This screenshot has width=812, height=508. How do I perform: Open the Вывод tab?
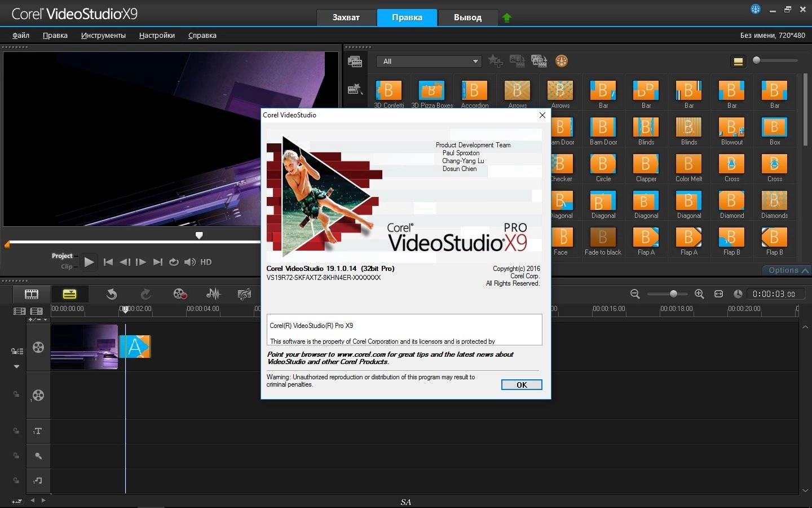coord(467,17)
